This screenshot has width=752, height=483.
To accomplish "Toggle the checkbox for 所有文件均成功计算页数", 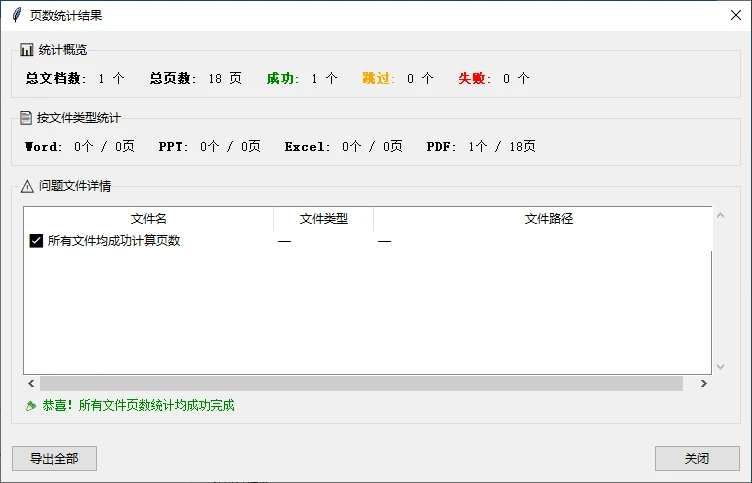I will click(36, 241).
